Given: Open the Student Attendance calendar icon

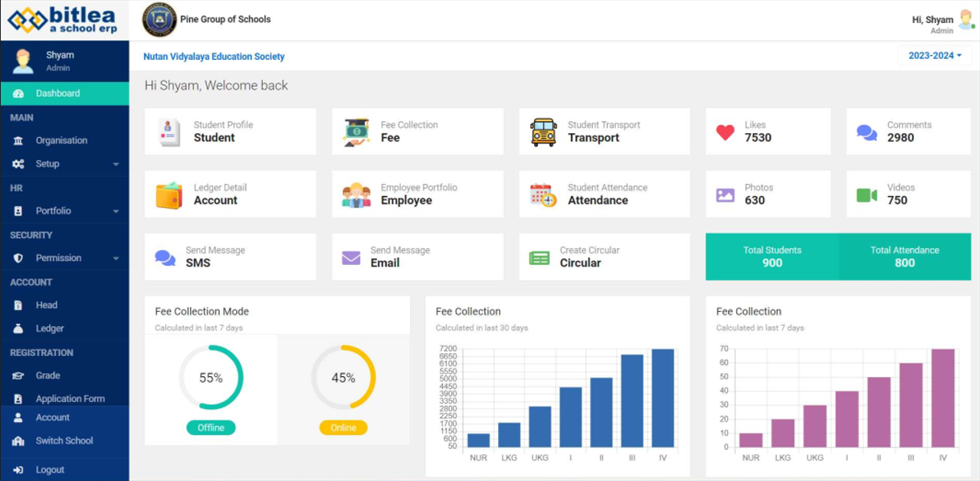Looking at the screenshot, I should (543, 195).
